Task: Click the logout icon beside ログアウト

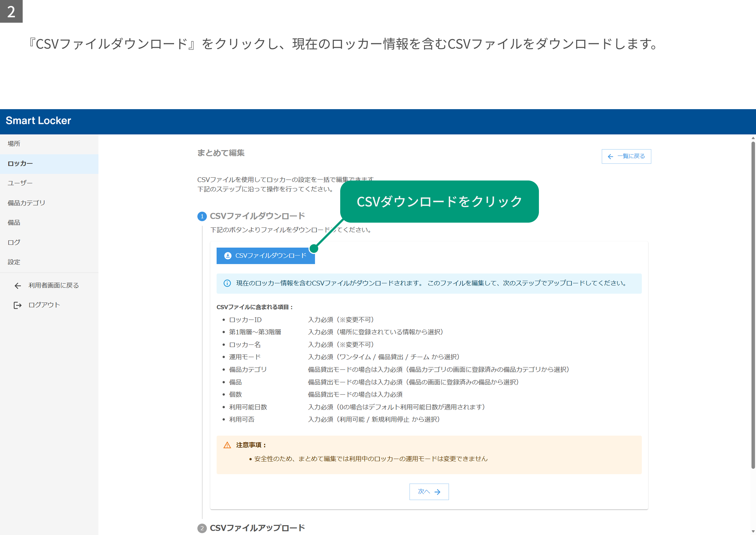Action: pos(18,305)
